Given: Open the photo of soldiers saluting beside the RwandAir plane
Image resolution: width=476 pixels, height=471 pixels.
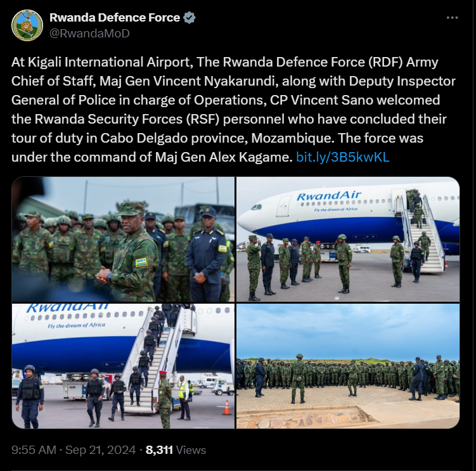Looking at the screenshot, I should click(348, 239).
